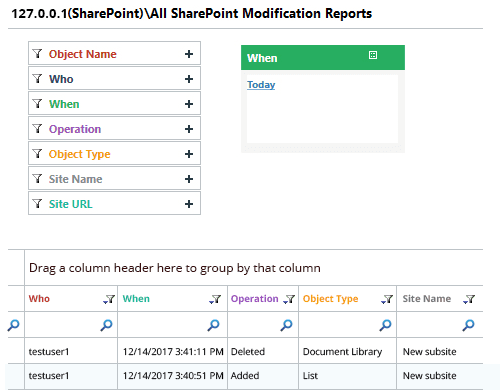Click testuser1 in the Deleted row
The image size is (500, 390).
[x=49, y=352]
